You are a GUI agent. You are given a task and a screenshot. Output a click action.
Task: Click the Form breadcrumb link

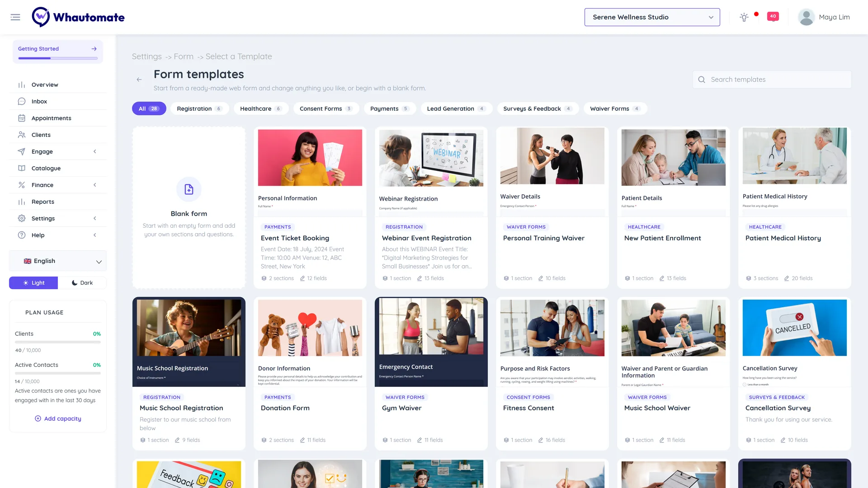point(184,56)
